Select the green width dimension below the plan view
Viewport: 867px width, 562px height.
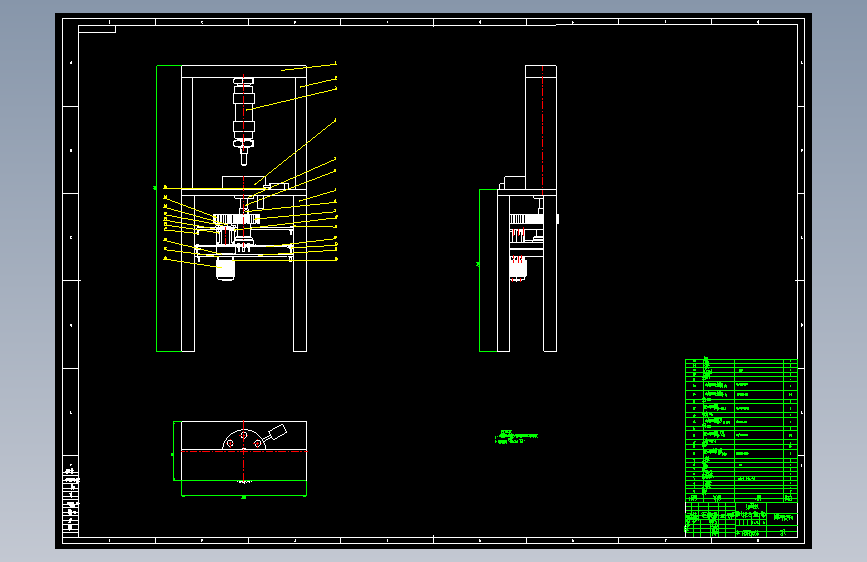tap(244, 496)
